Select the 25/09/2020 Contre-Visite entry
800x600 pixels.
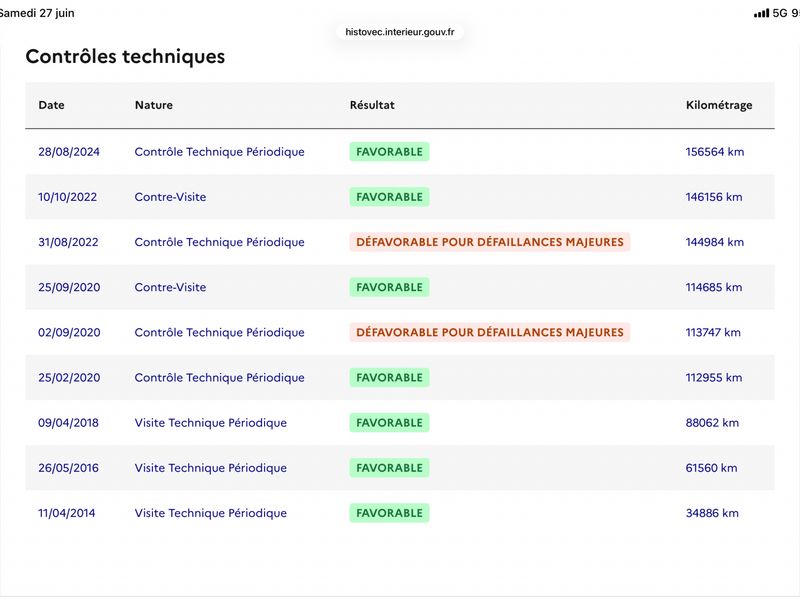click(x=170, y=287)
